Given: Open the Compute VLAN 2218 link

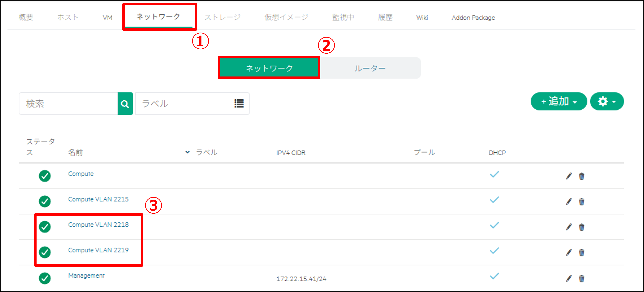Looking at the screenshot, I should [98, 224].
